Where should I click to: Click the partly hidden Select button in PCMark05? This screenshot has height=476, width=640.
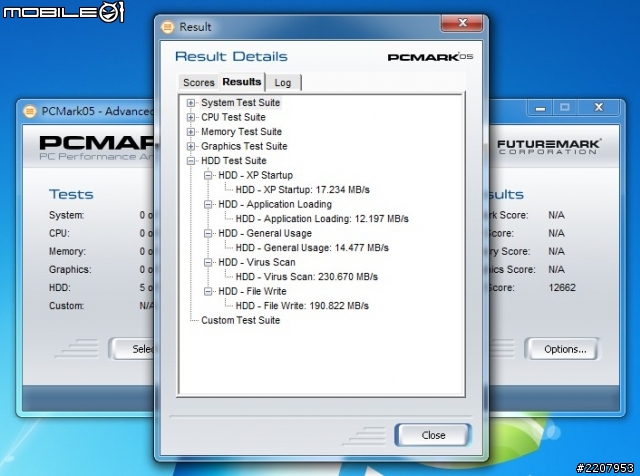(132, 349)
